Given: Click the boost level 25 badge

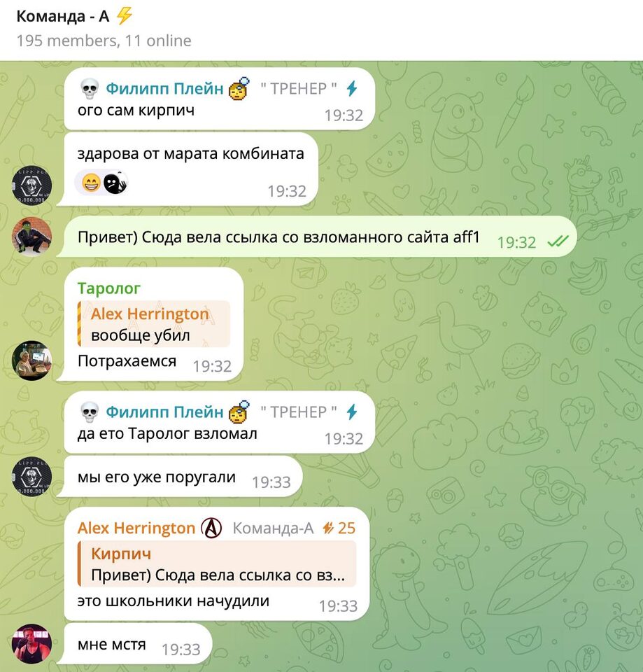Looking at the screenshot, I should click(x=339, y=528).
